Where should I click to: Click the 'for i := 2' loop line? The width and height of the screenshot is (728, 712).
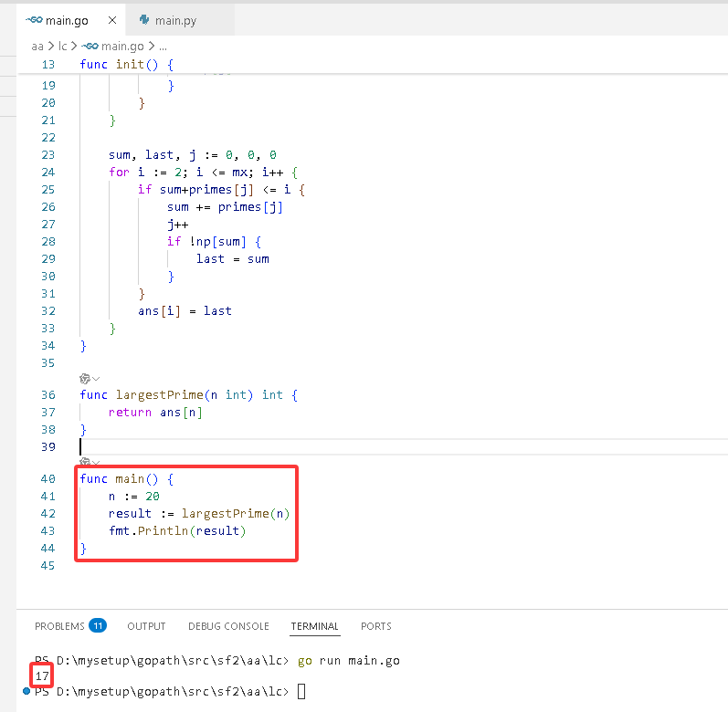point(203,173)
